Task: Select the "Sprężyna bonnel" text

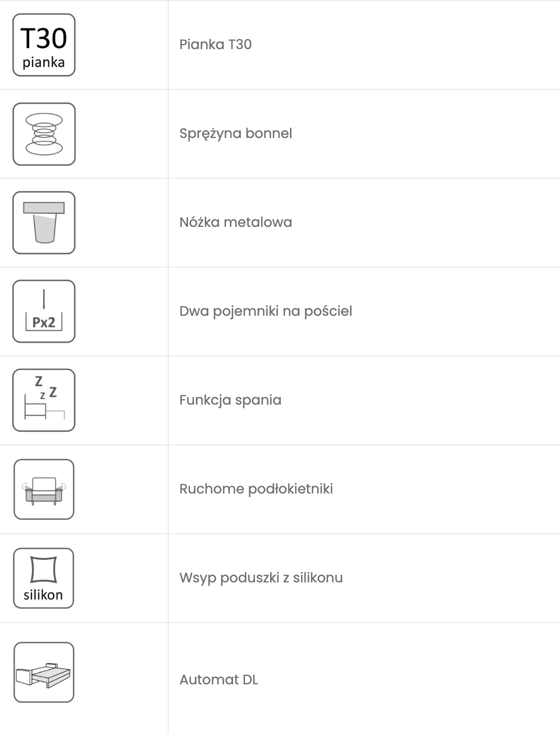Action: (x=236, y=133)
